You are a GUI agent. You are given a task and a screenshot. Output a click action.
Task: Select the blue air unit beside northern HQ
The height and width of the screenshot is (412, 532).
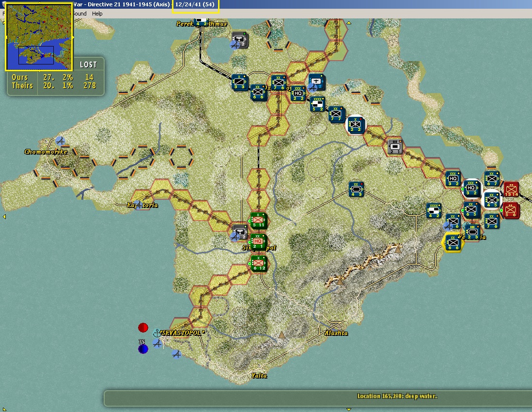click(x=316, y=82)
